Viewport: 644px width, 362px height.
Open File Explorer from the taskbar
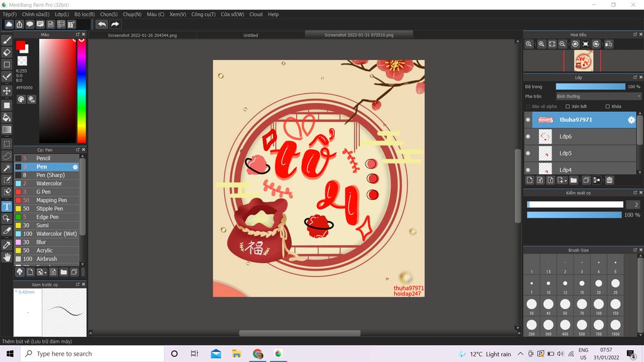236,354
